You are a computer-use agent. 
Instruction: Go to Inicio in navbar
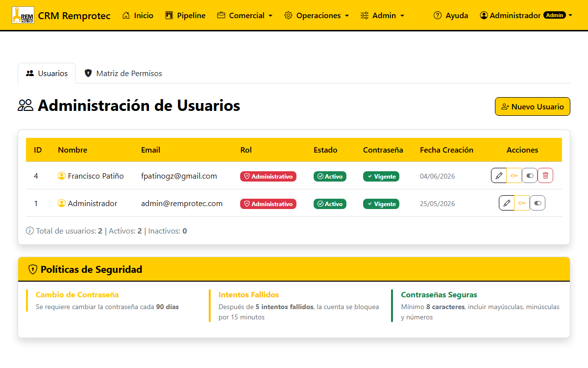[138, 16]
